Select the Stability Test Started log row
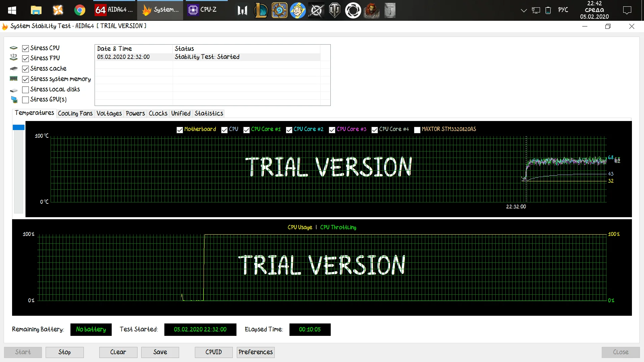The image size is (644, 362). coord(207,57)
